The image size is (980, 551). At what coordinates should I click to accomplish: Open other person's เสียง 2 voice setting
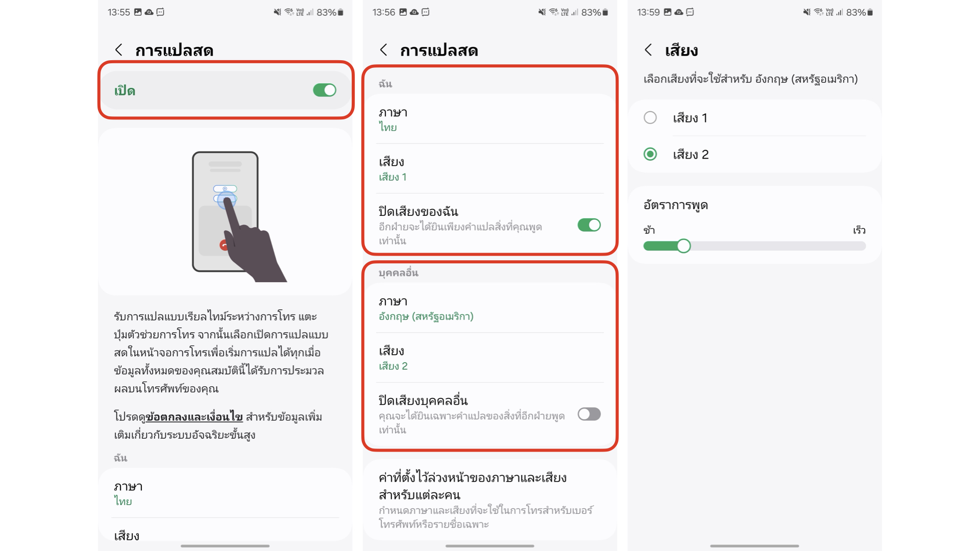click(x=490, y=358)
